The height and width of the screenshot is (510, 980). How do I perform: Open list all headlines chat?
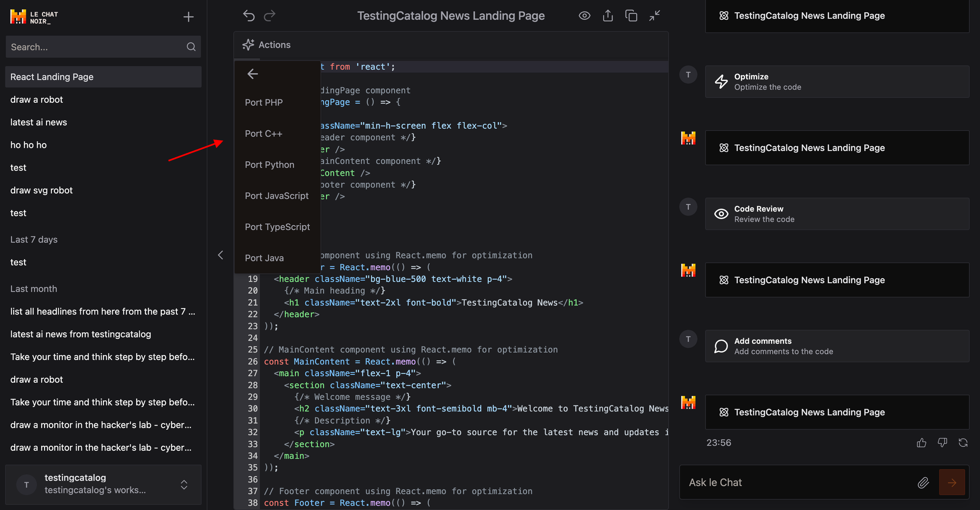coord(103,312)
